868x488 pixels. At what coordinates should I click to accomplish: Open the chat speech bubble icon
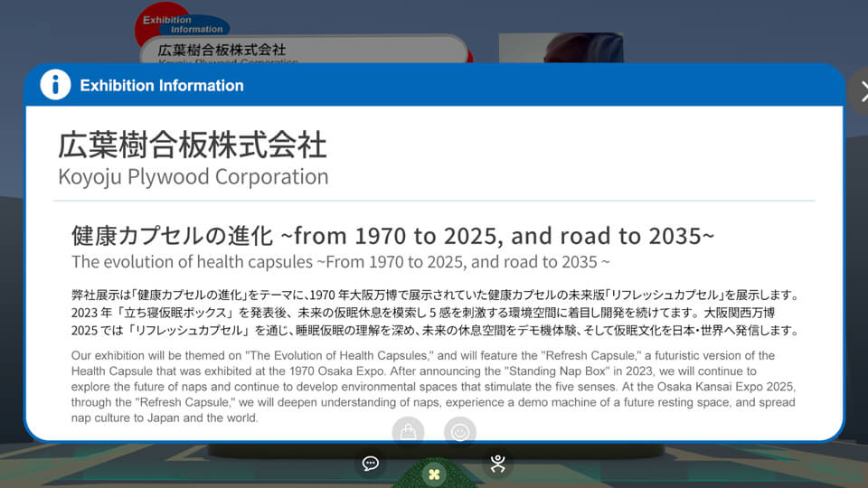[371, 463]
